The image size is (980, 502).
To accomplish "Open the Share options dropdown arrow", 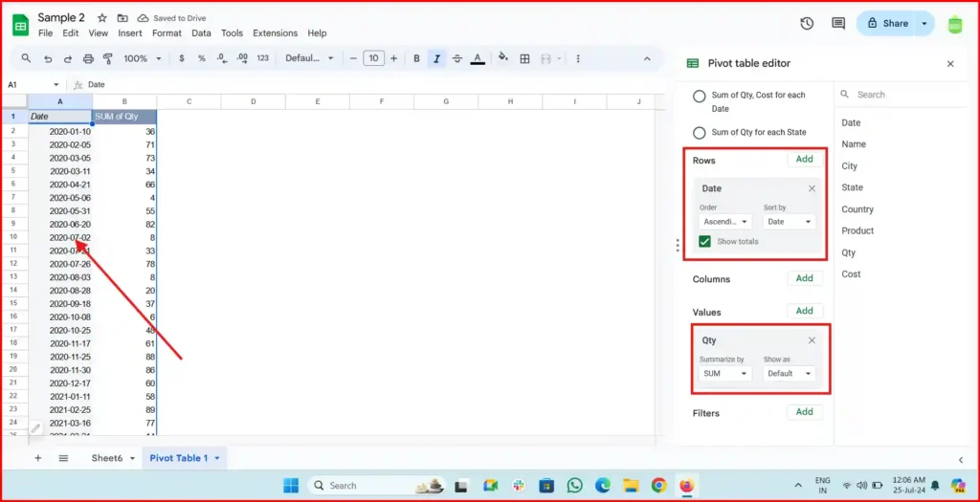I will 924,24.
